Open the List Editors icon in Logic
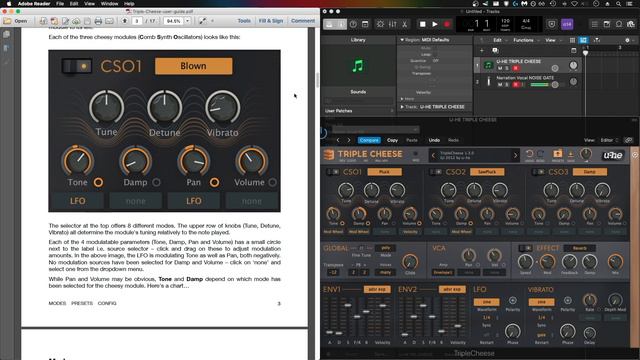640x360 pixels. tap(595, 24)
